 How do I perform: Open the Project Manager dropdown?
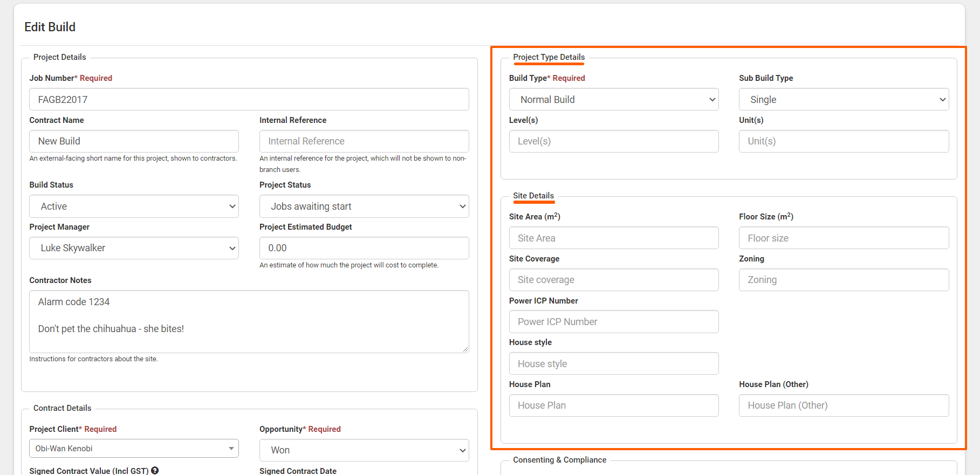click(x=134, y=248)
